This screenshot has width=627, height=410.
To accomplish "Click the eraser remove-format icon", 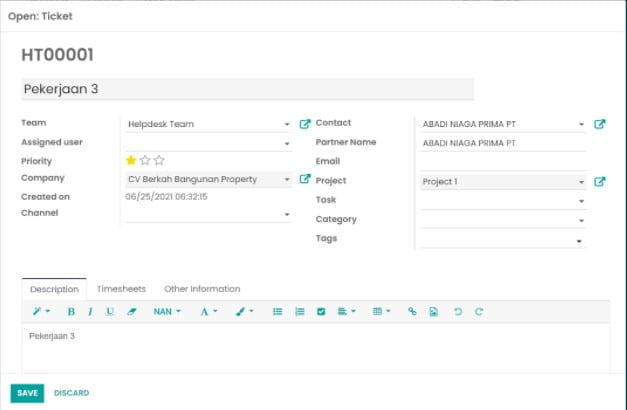I will click(130, 312).
